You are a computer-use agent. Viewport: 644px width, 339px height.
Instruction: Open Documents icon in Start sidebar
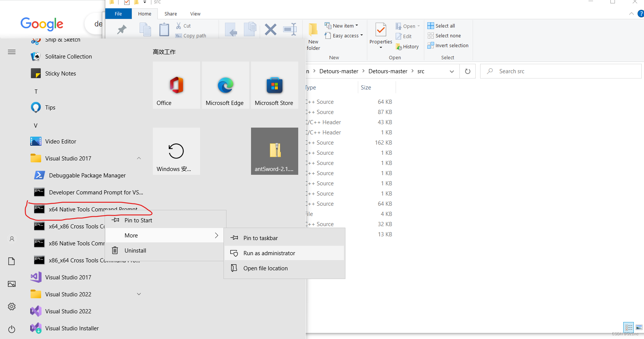click(12, 261)
